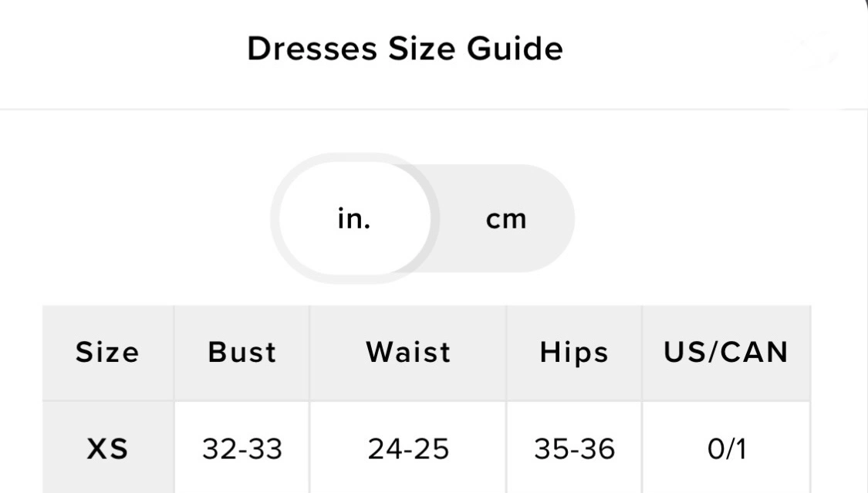The height and width of the screenshot is (493, 868).
Task: Click the 32-33 bust measurement cell
Action: point(242,448)
